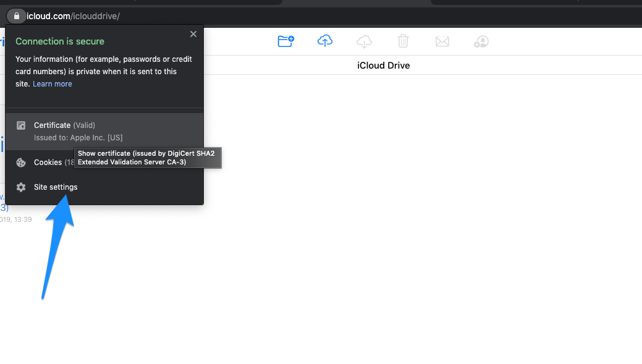Click the Site settings gear icon
The height and width of the screenshot is (364, 642).
coord(21,187)
